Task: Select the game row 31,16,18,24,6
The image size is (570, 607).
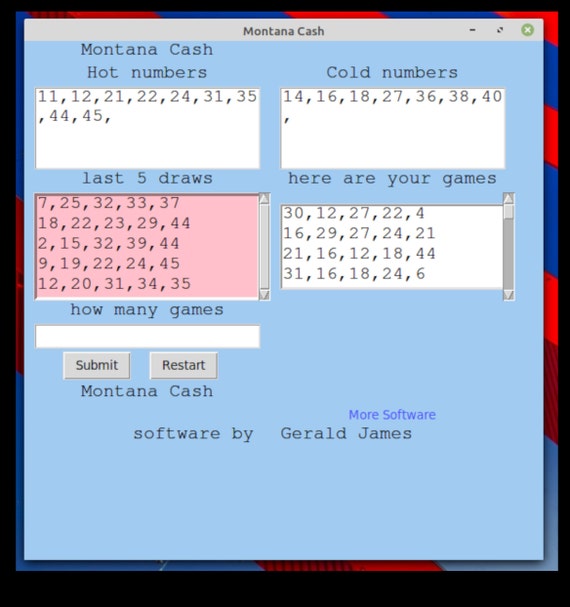Action: pyautogui.click(x=392, y=274)
